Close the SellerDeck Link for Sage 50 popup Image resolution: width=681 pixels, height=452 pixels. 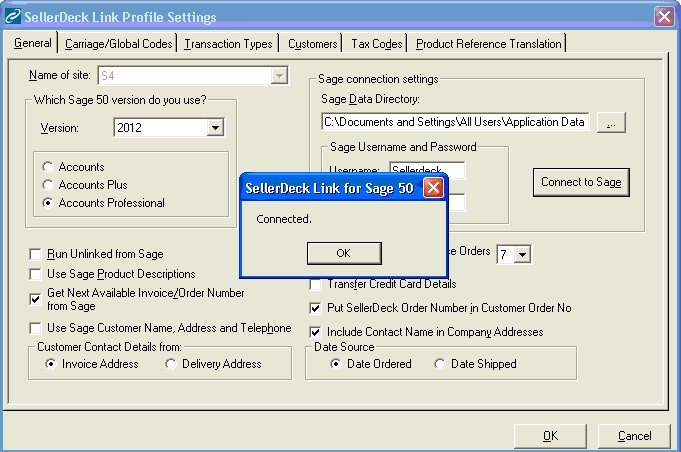tap(433, 187)
